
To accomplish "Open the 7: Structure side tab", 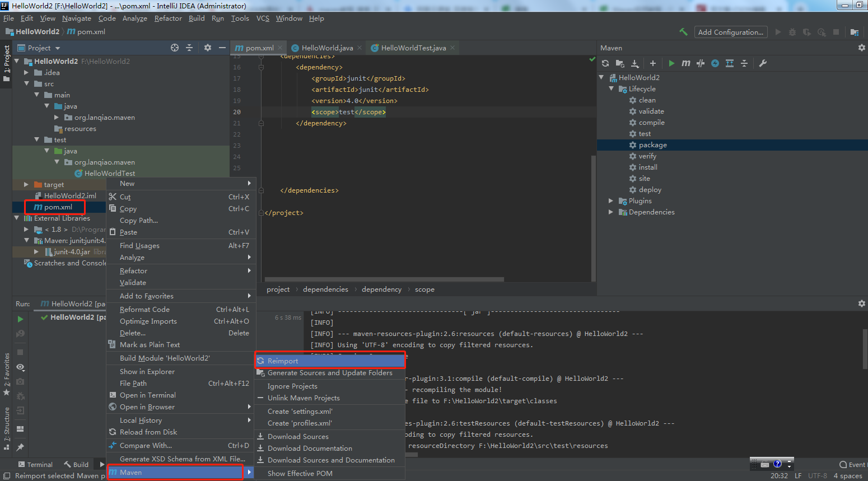I will click(7, 429).
